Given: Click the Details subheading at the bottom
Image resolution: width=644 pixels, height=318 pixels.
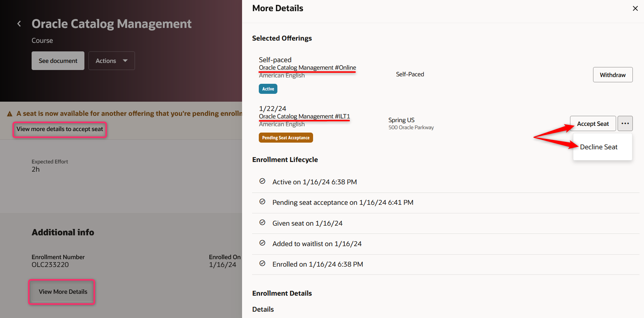Looking at the screenshot, I should coord(263,309).
